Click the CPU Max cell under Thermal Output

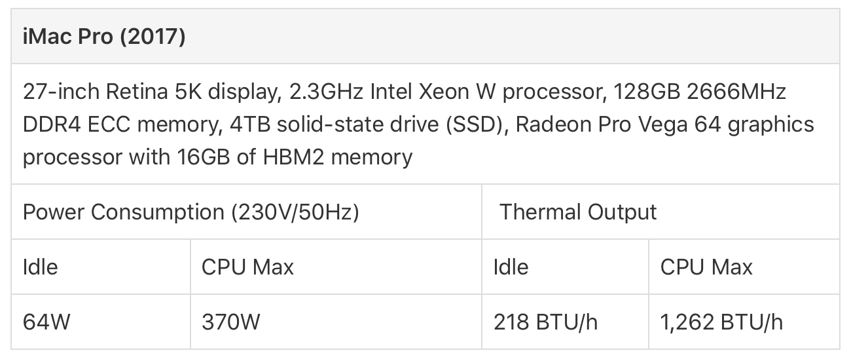coord(744,267)
